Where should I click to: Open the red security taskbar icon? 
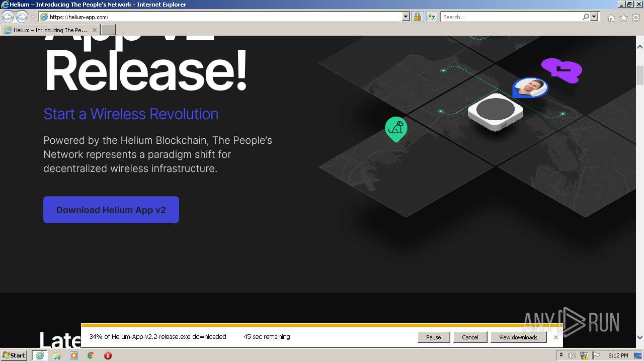tap(108, 355)
